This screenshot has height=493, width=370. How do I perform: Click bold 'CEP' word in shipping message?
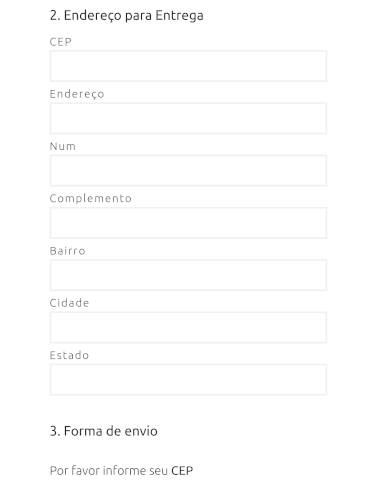coord(182,471)
